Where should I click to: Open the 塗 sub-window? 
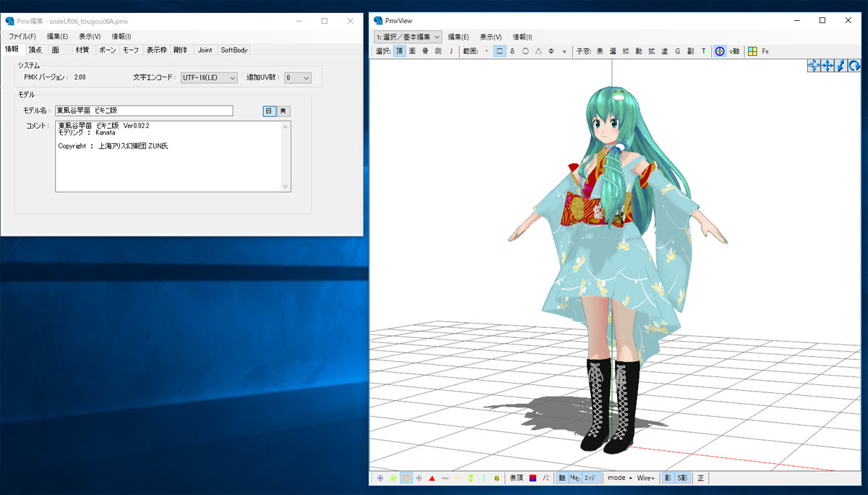pyautogui.click(x=665, y=51)
